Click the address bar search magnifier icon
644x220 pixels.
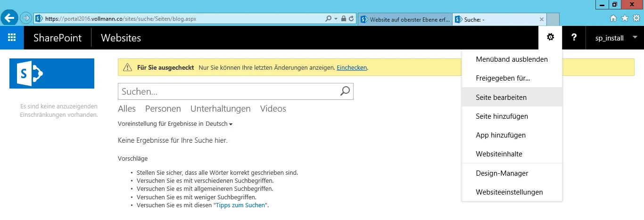(328, 19)
